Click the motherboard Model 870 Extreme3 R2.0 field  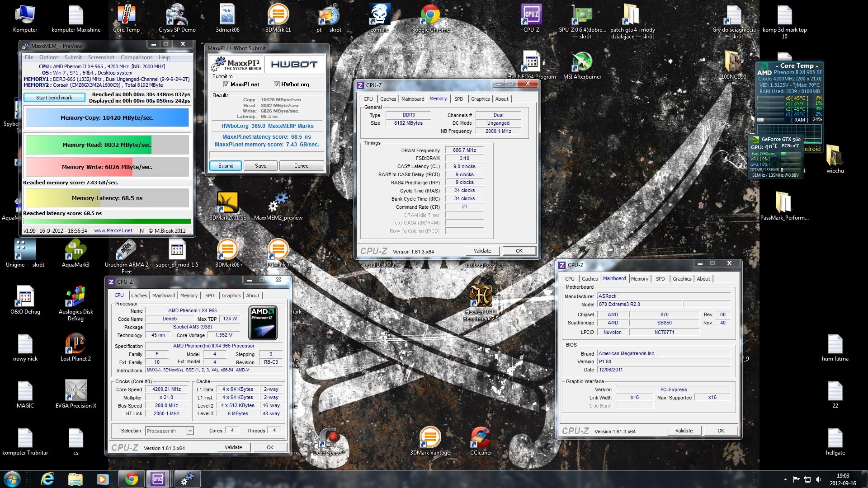click(639, 305)
